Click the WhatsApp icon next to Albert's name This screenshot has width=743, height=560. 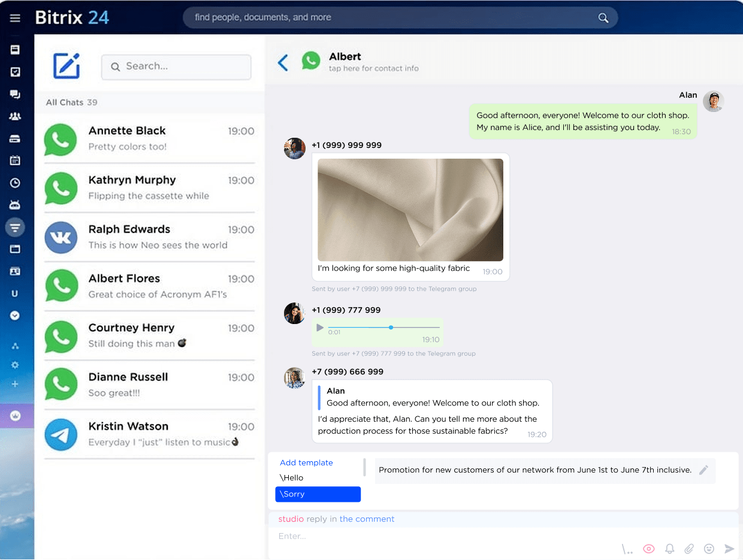click(310, 62)
